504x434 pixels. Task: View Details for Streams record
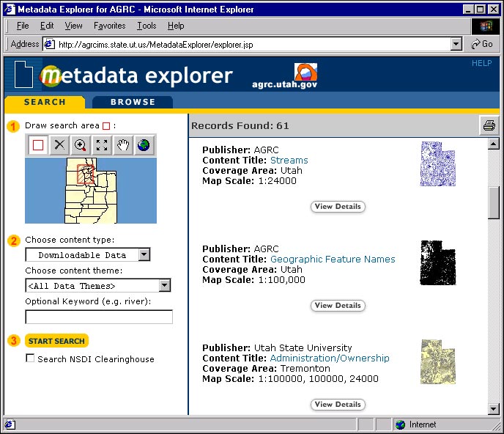pos(338,207)
